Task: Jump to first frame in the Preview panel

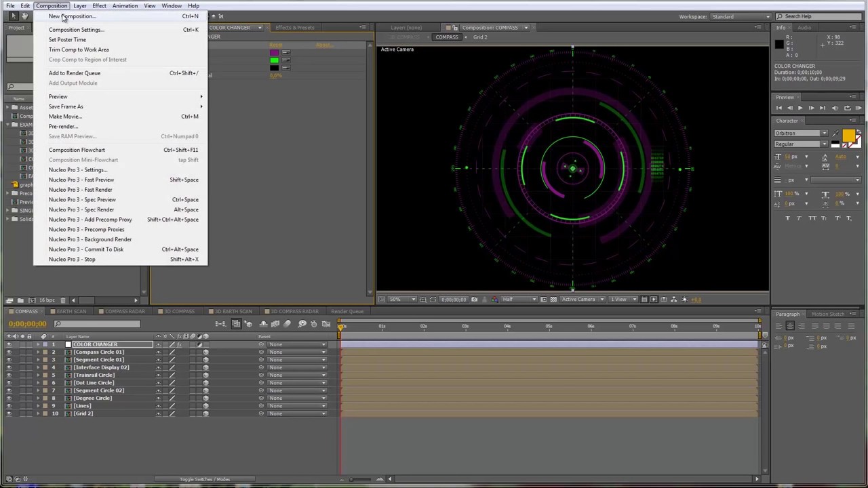Action: [x=778, y=108]
